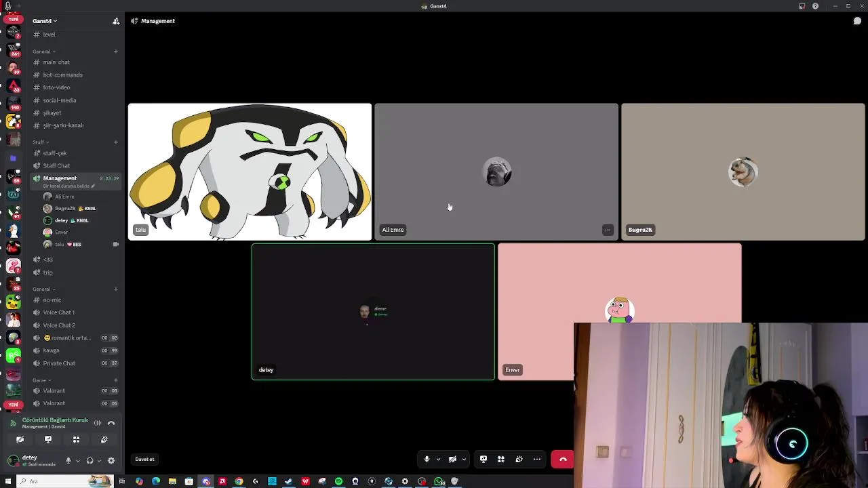Open the server folder icon in the server list

click(13, 158)
